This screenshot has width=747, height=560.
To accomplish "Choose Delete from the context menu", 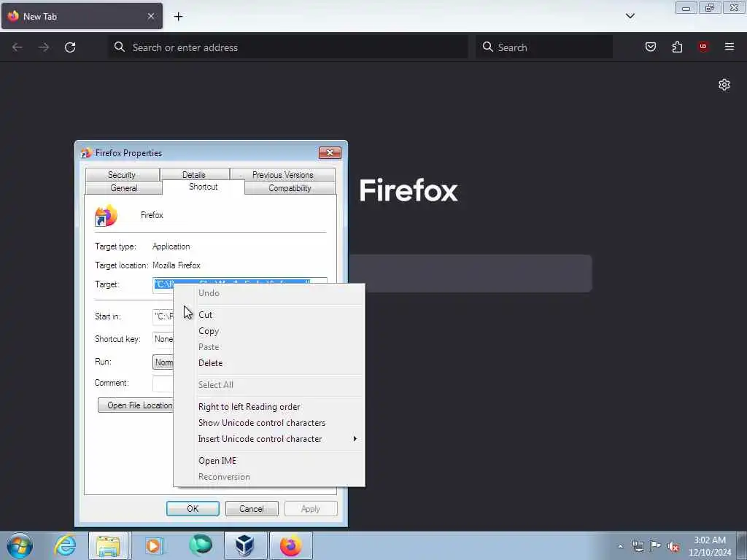I will [269, 363].
